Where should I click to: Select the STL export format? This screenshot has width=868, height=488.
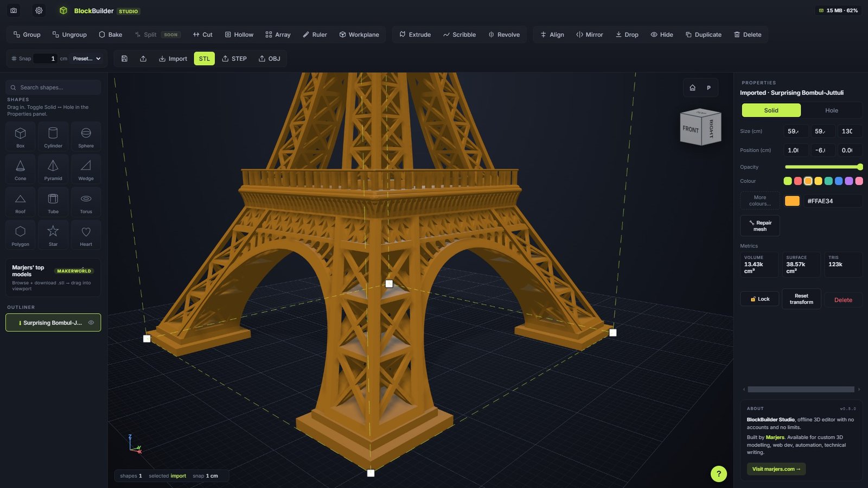204,59
